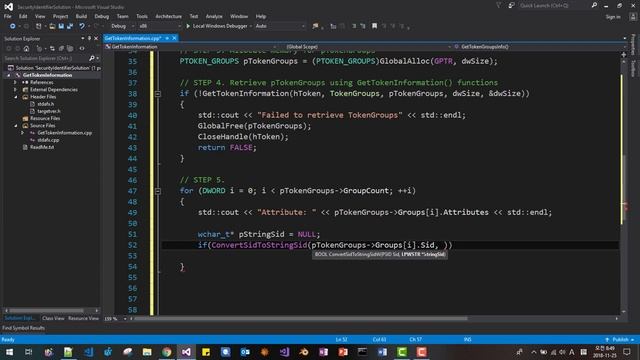Click the Navigate Backward toolbar icon
Image resolution: width=640 pixels, height=360 pixels.
(13, 26)
